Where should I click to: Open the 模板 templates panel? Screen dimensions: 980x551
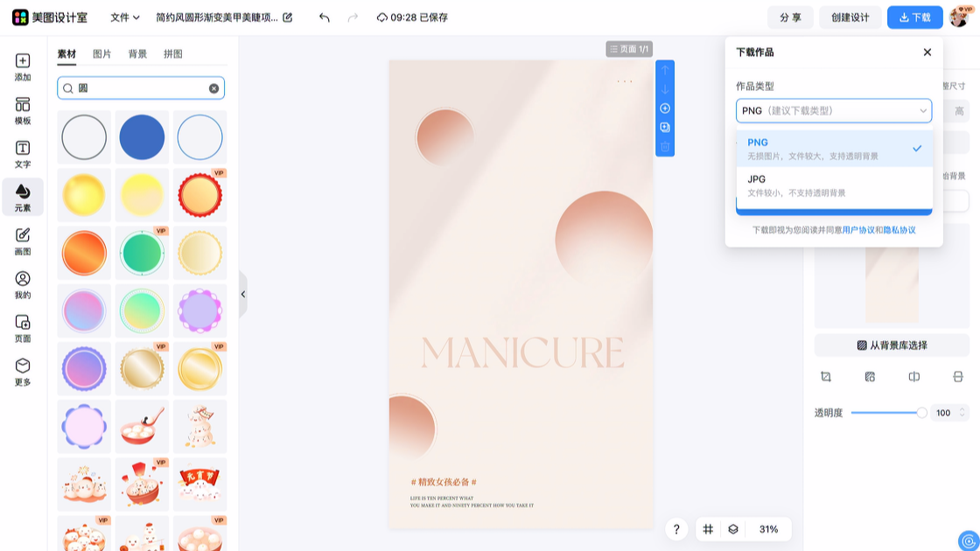pyautogui.click(x=23, y=111)
